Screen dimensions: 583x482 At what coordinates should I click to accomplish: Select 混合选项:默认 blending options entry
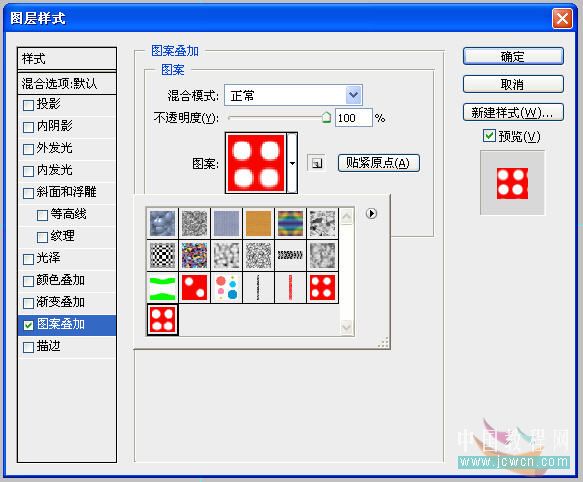67,83
